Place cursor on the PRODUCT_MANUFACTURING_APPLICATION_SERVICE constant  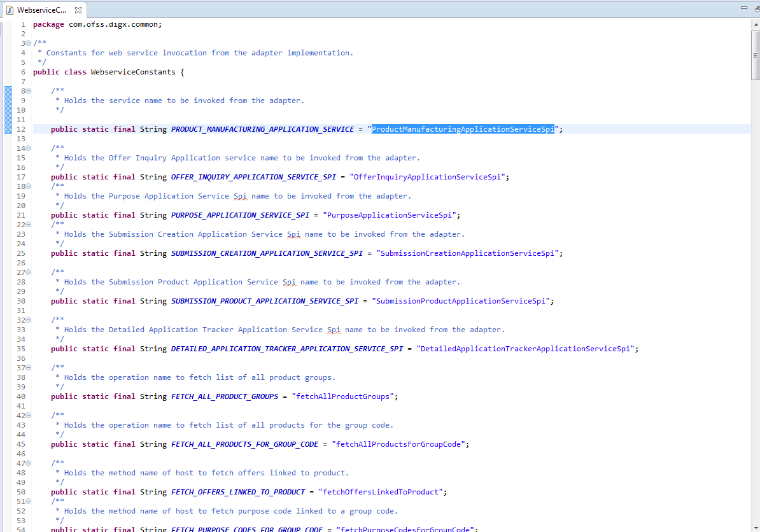pyautogui.click(x=261, y=129)
